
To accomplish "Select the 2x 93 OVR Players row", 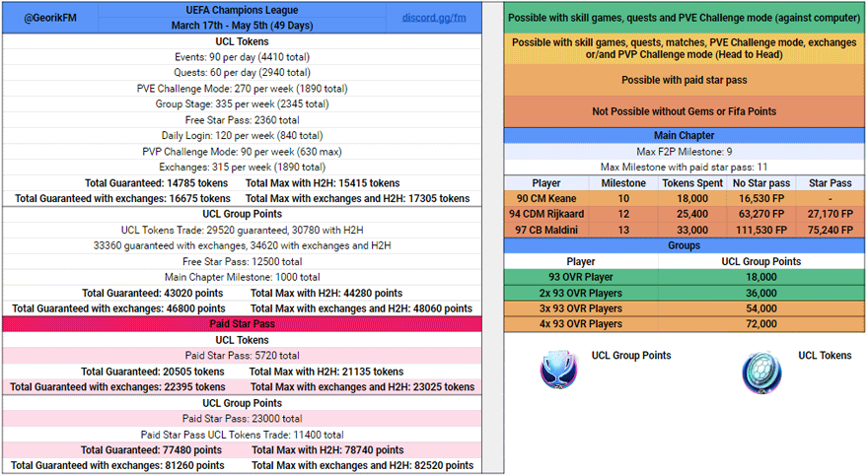I will tap(685, 293).
